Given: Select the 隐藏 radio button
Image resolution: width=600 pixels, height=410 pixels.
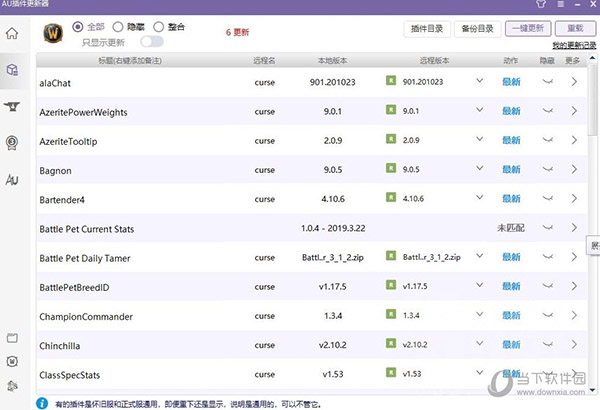Looking at the screenshot, I should [118, 27].
